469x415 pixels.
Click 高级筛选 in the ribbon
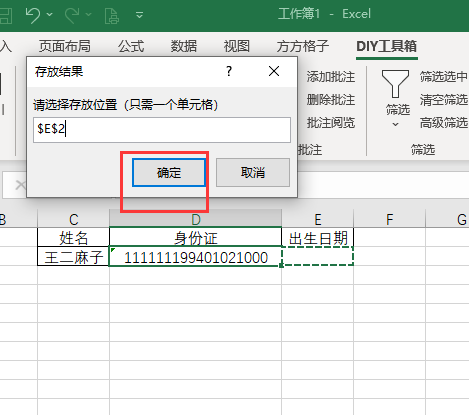point(444,123)
